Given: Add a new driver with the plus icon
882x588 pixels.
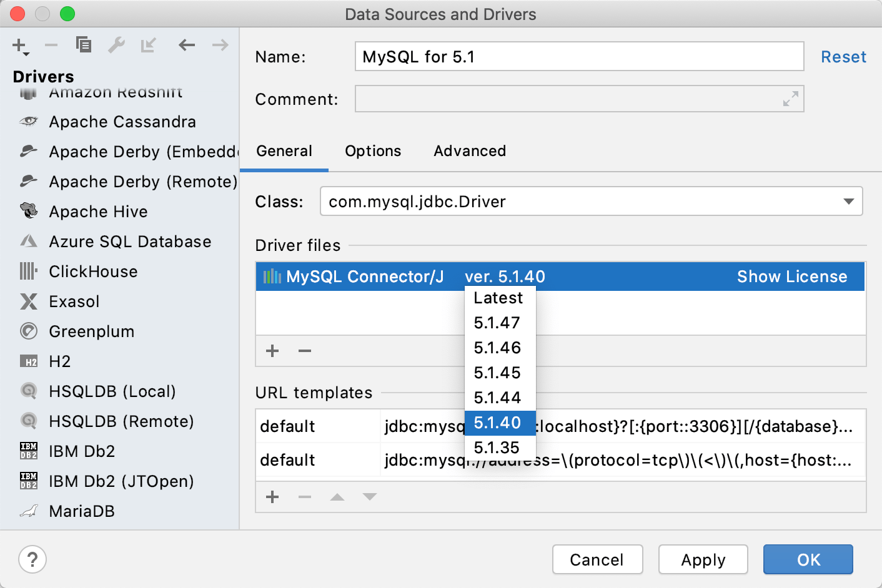Looking at the screenshot, I should (17, 45).
